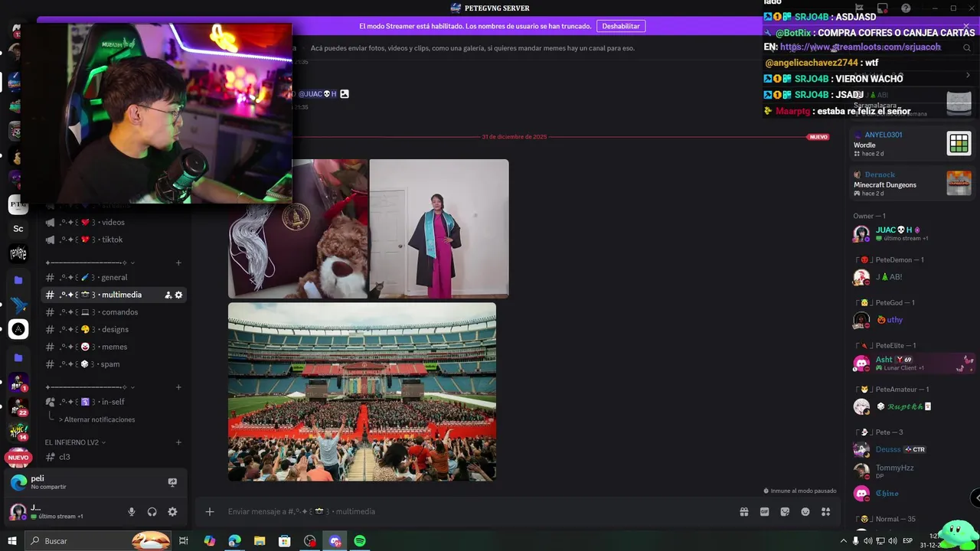Open the gift Nitro icon in message bar

pos(743,512)
